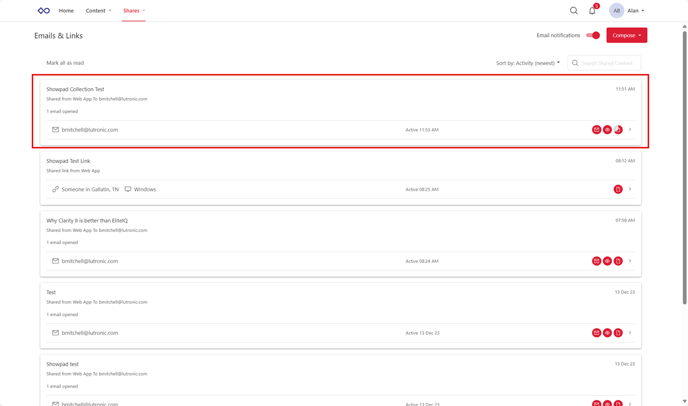Click Mark all as read
This screenshot has width=688, height=406.
click(65, 63)
